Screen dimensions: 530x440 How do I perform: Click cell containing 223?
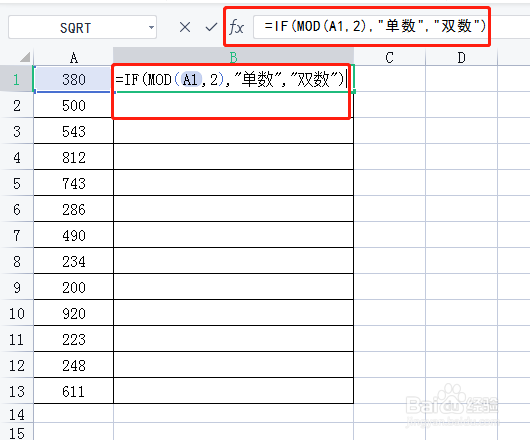[73, 339]
